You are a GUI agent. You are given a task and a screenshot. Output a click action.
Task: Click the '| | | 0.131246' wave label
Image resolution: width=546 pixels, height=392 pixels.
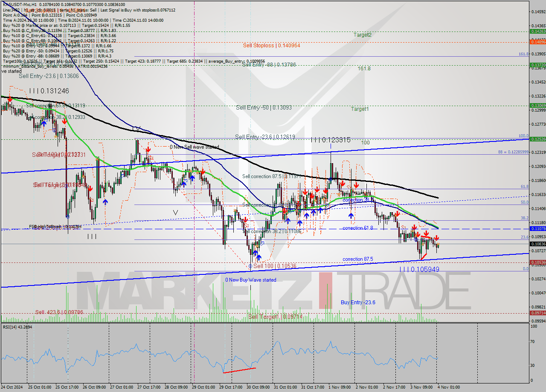coord(49,91)
